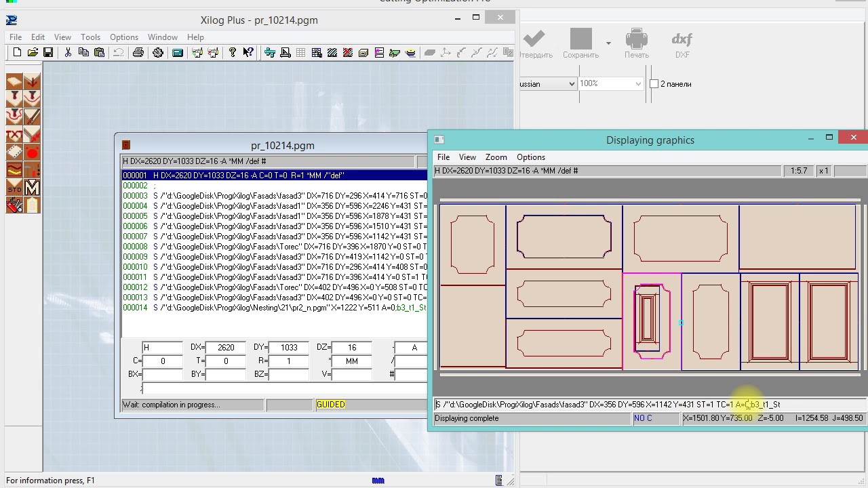The height and width of the screenshot is (488, 868).
Task: Open the View menu in Displaying graphics
Action: click(467, 157)
